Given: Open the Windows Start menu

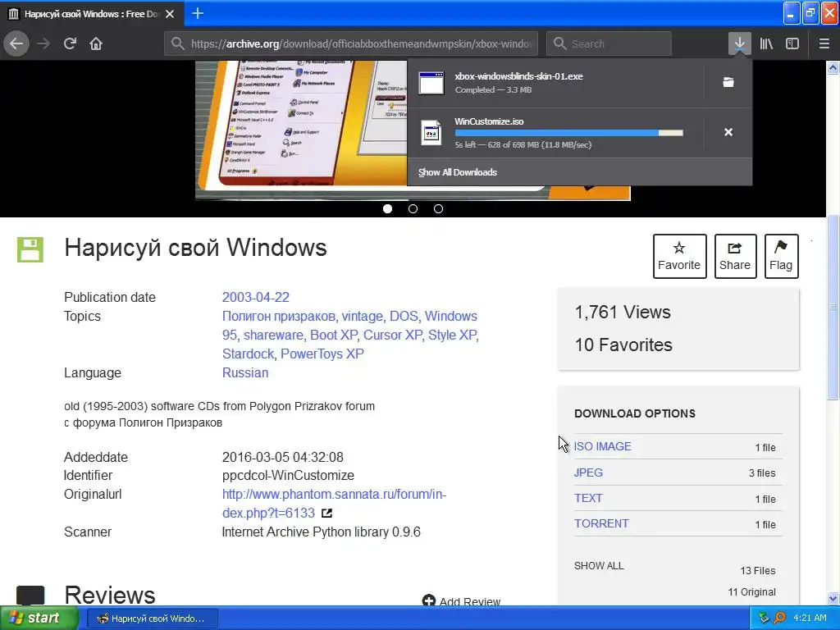Looking at the screenshot, I should coord(38,619).
